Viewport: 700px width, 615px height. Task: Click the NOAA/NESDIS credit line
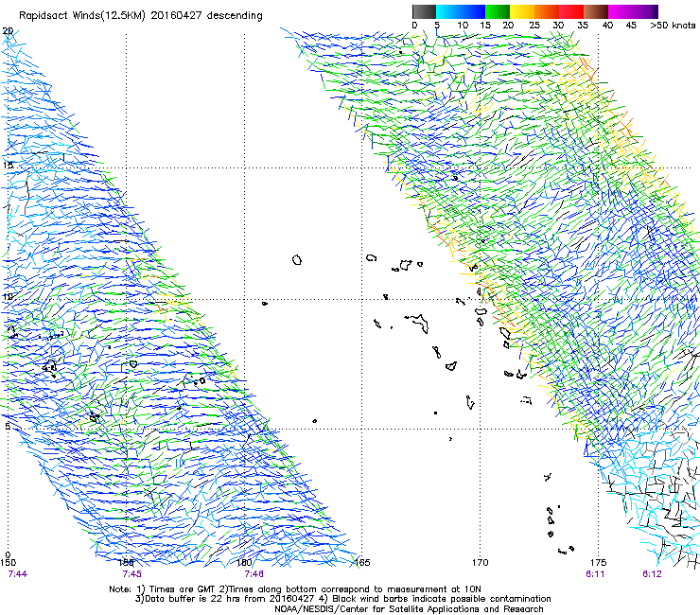409,609
